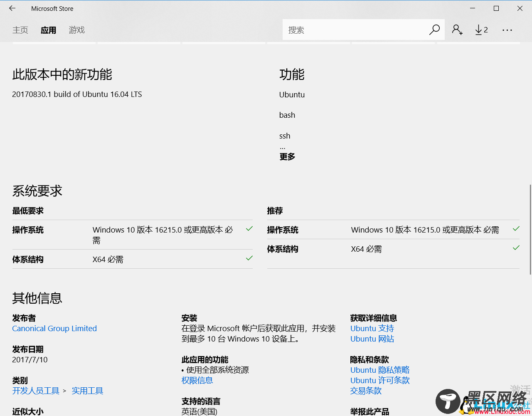Click the '20170830.1 build of Ubuntu 16.04 LTS' text
532x416 pixels.
coord(77,94)
